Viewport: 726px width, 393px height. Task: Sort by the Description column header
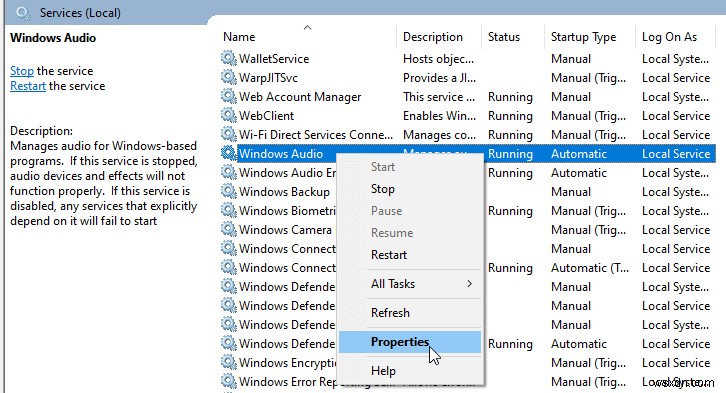click(x=433, y=37)
